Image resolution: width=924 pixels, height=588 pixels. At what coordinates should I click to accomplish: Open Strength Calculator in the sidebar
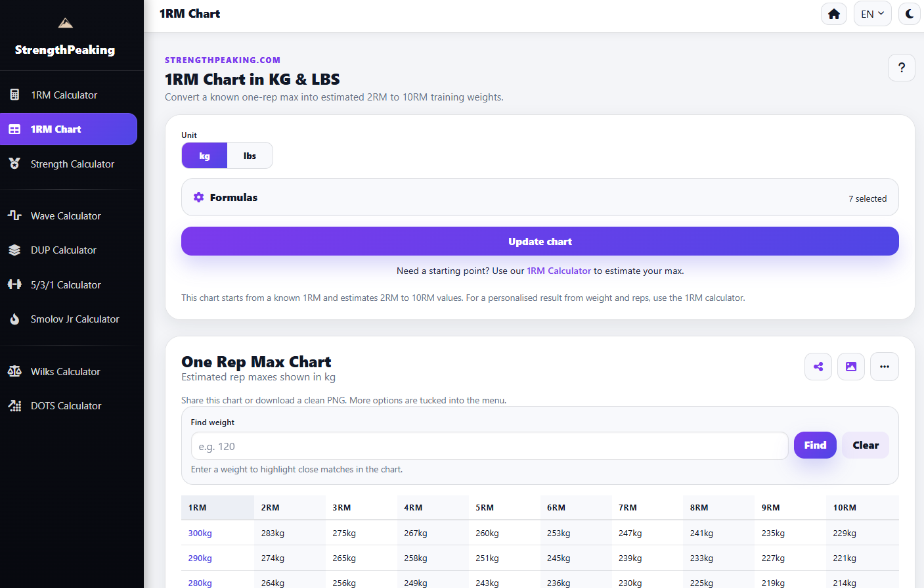(x=72, y=164)
